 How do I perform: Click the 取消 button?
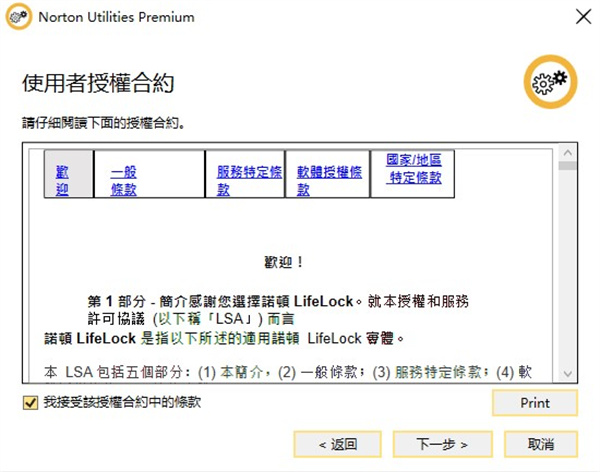pos(541,444)
